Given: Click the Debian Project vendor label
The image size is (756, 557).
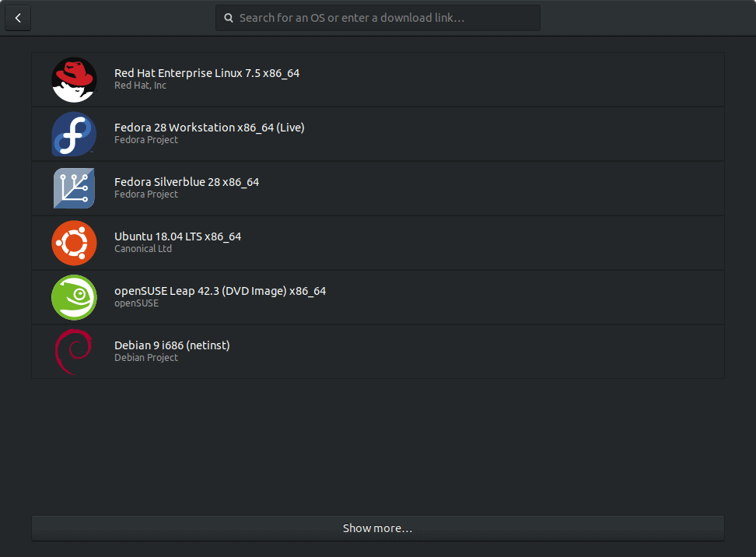Looking at the screenshot, I should [146, 358].
